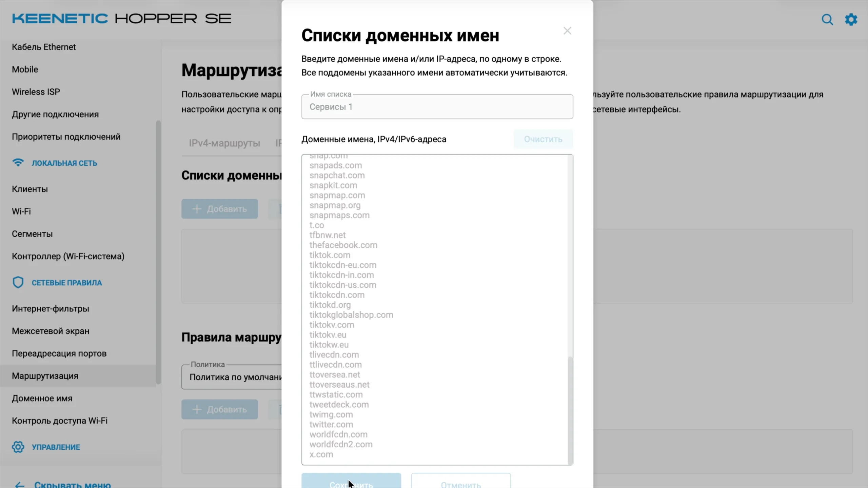Cancel with the Отменить button
The width and height of the screenshot is (868, 488).
pos(461,481)
